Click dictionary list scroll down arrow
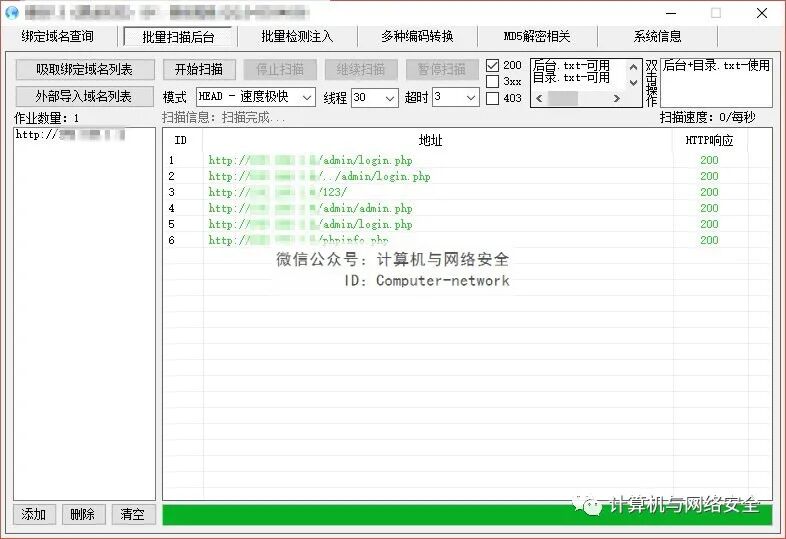This screenshot has height=539, width=786. tap(634, 83)
